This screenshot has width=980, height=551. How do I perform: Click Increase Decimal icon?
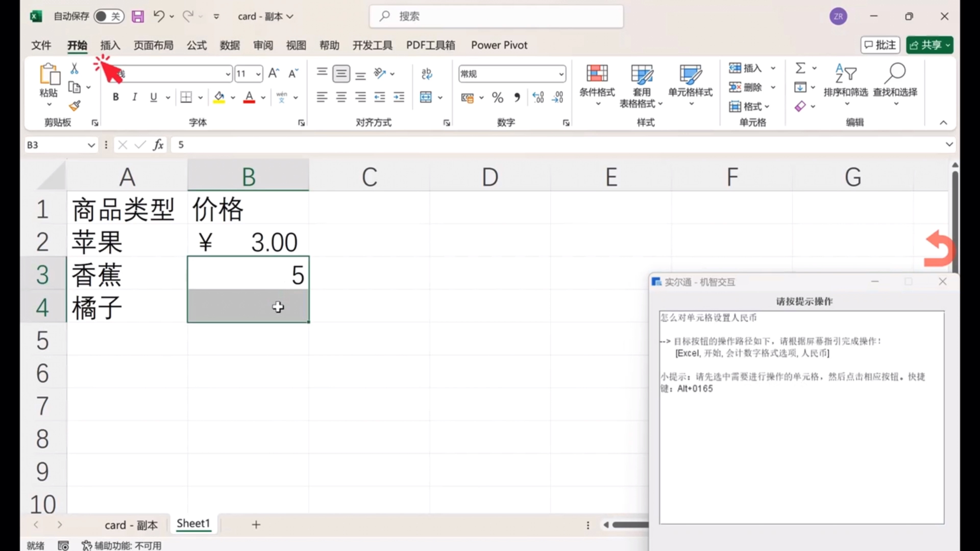(x=538, y=97)
